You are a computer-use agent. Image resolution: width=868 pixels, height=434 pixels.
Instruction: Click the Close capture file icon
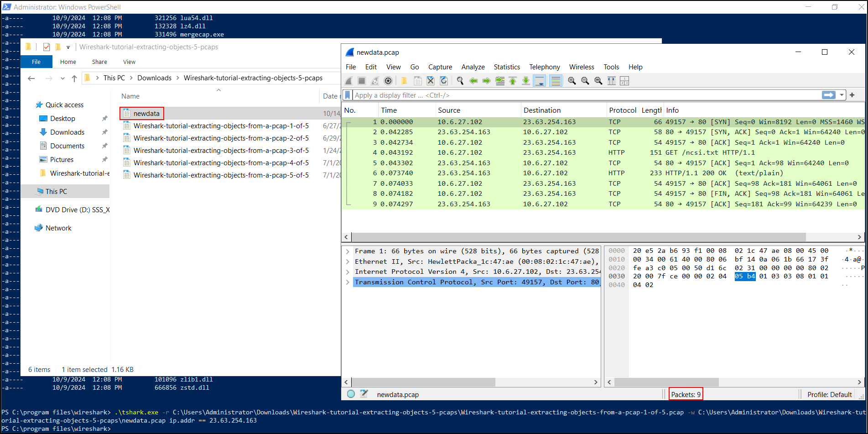431,81
